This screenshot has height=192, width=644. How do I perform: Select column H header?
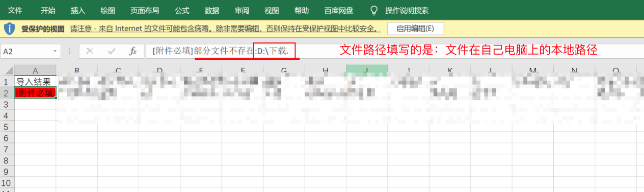(x=325, y=70)
